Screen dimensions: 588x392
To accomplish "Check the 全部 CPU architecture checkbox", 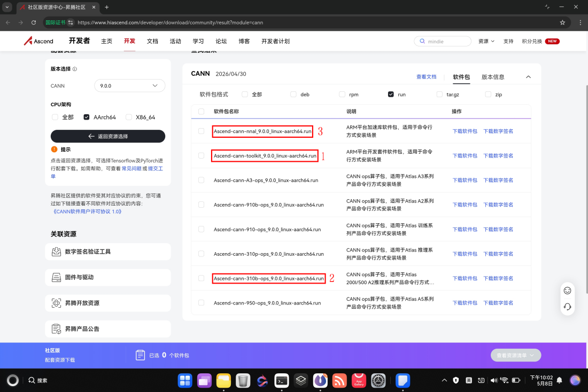I will 55,117.
